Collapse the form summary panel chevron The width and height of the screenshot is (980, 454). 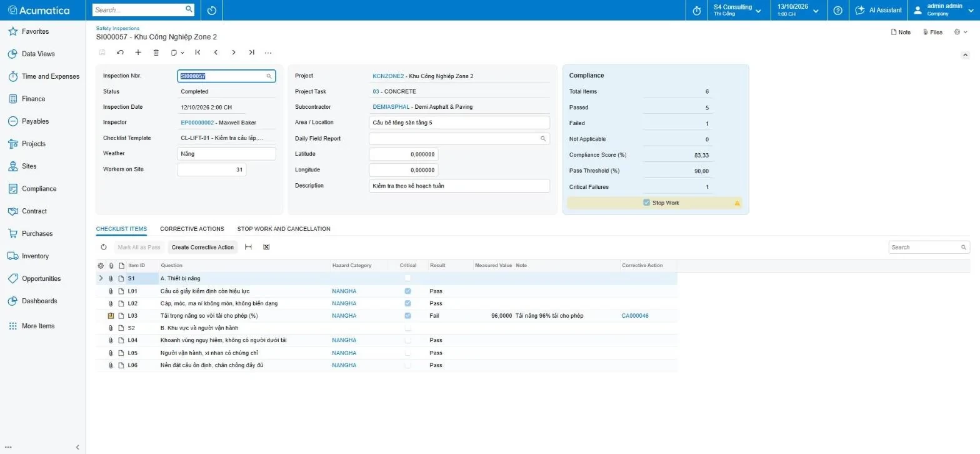pos(965,55)
